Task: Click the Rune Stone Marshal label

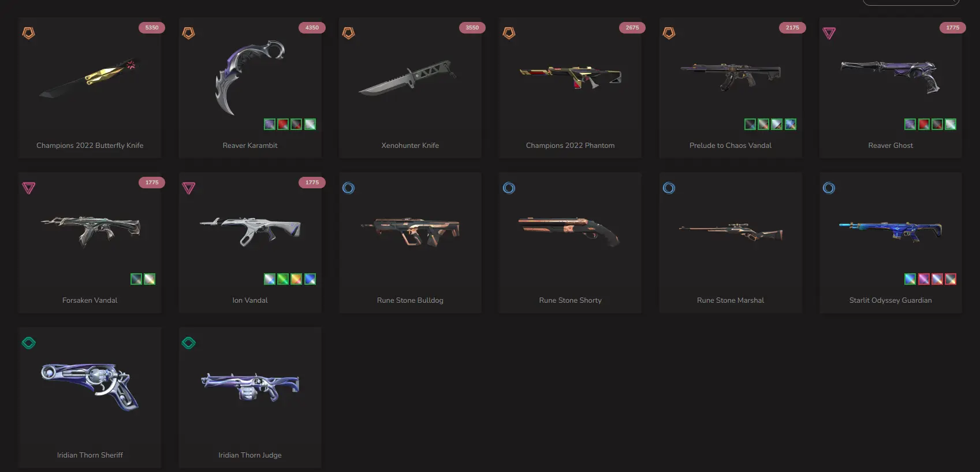Action: pos(730,300)
